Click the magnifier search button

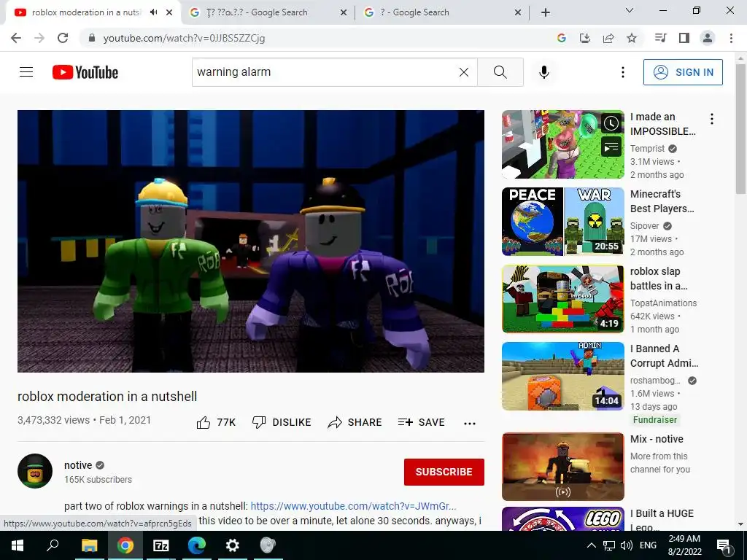(x=500, y=72)
